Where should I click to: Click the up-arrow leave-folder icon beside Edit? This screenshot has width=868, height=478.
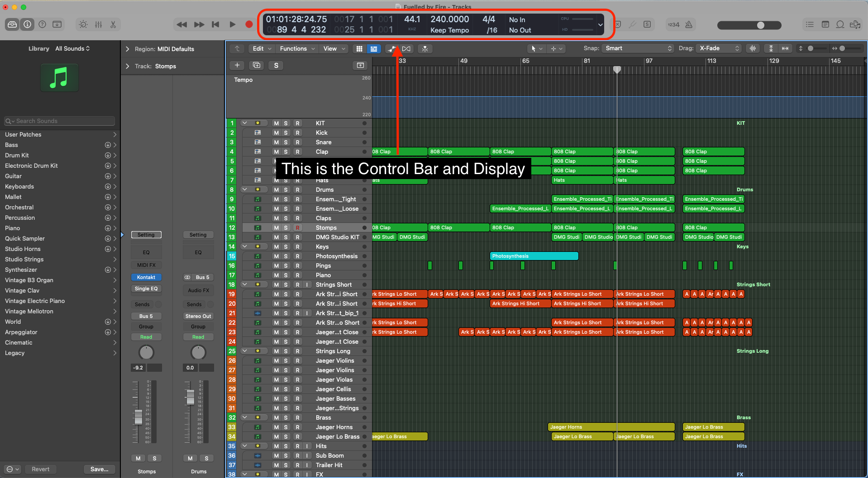click(x=237, y=49)
